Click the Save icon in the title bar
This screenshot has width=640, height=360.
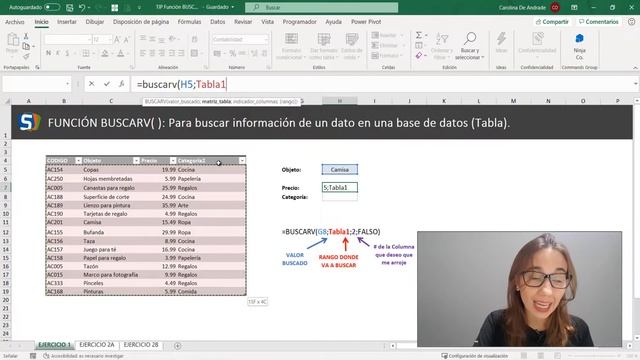pos(70,7)
